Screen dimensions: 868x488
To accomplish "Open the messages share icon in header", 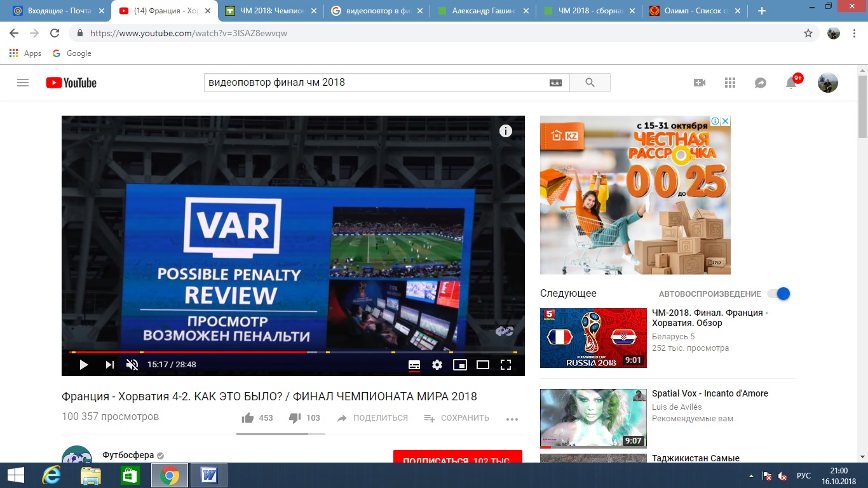I will click(x=761, y=83).
